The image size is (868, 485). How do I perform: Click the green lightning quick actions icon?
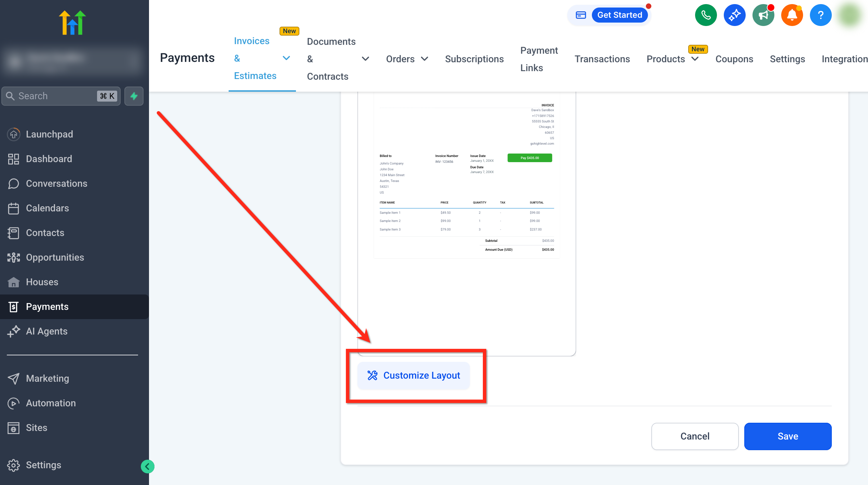(134, 96)
